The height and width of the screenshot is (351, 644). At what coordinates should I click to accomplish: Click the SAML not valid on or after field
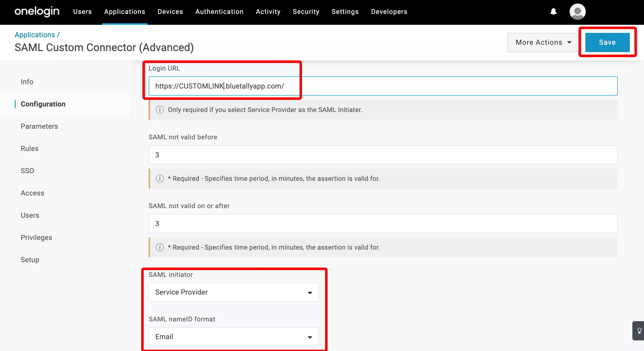pos(383,224)
